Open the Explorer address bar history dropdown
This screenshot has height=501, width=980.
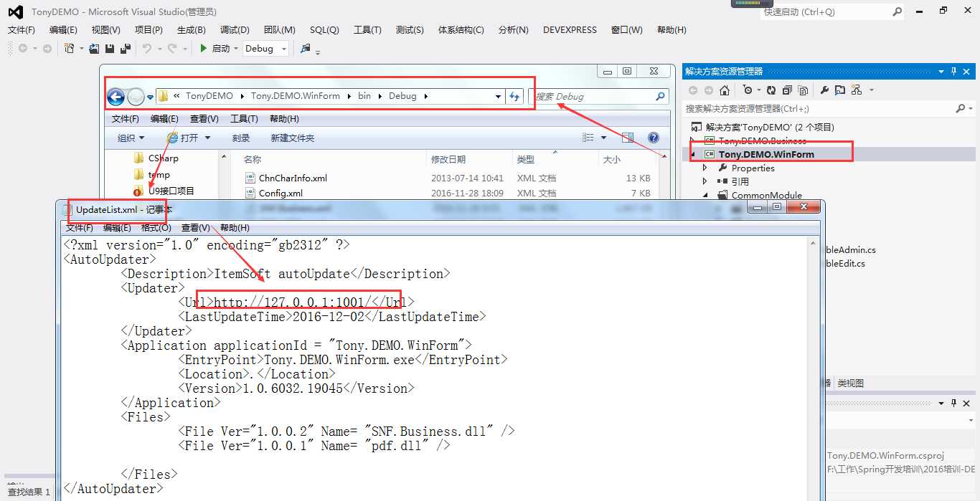499,97
